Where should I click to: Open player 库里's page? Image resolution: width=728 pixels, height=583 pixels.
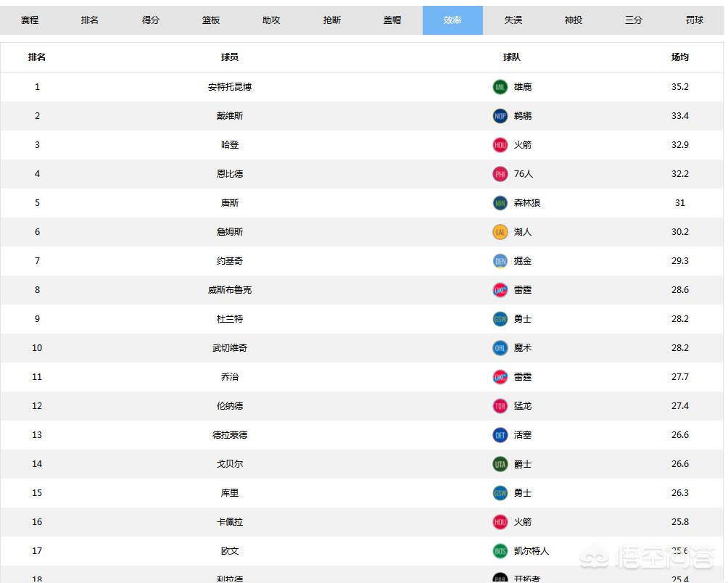click(230, 493)
